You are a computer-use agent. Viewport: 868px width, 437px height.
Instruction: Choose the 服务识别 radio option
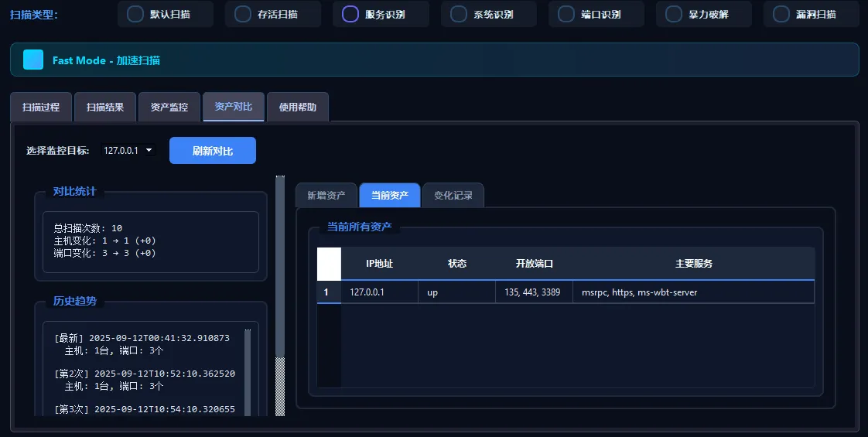tap(350, 14)
